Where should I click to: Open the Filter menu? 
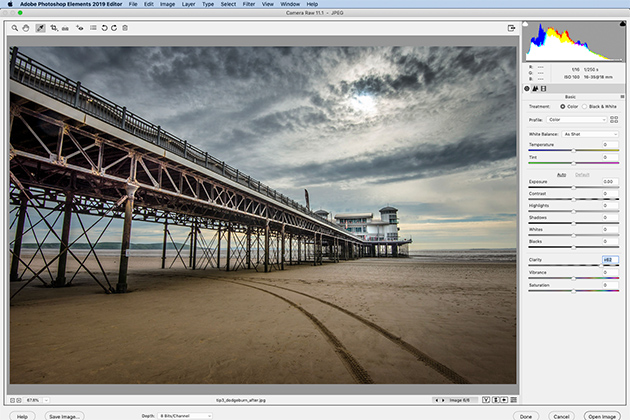click(x=249, y=4)
